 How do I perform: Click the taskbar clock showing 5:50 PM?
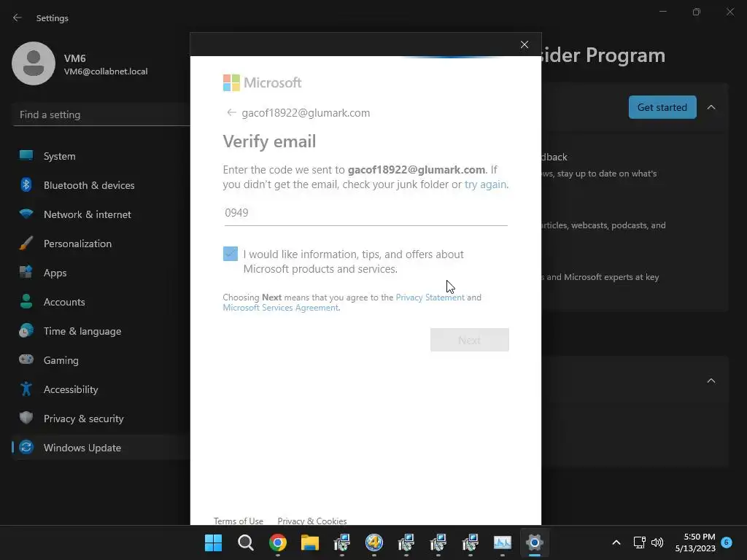point(695,542)
